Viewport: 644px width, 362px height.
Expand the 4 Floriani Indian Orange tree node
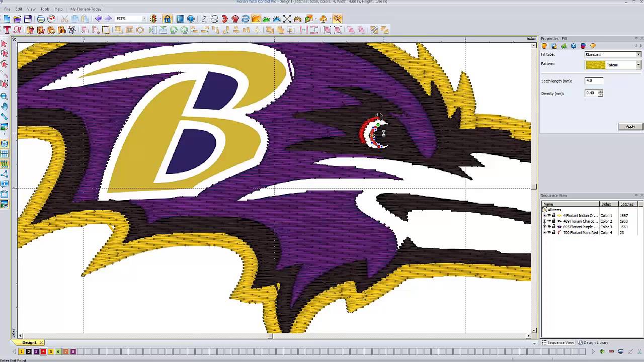click(544, 215)
